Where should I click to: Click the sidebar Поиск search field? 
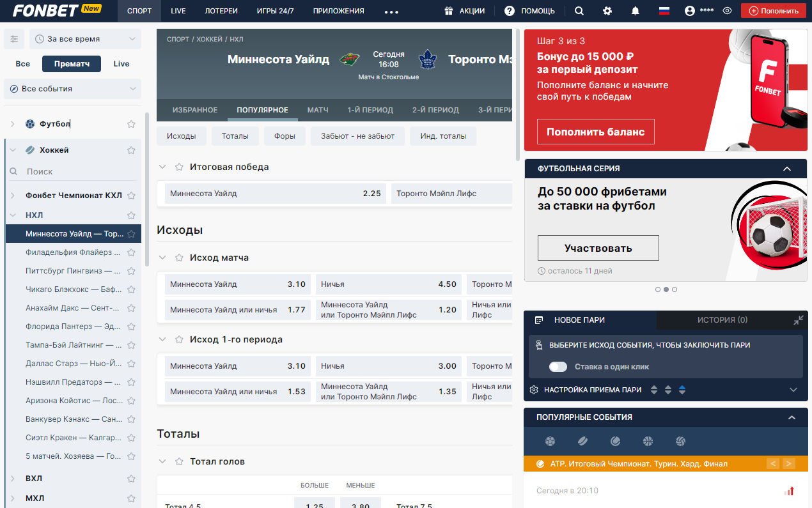click(73, 171)
